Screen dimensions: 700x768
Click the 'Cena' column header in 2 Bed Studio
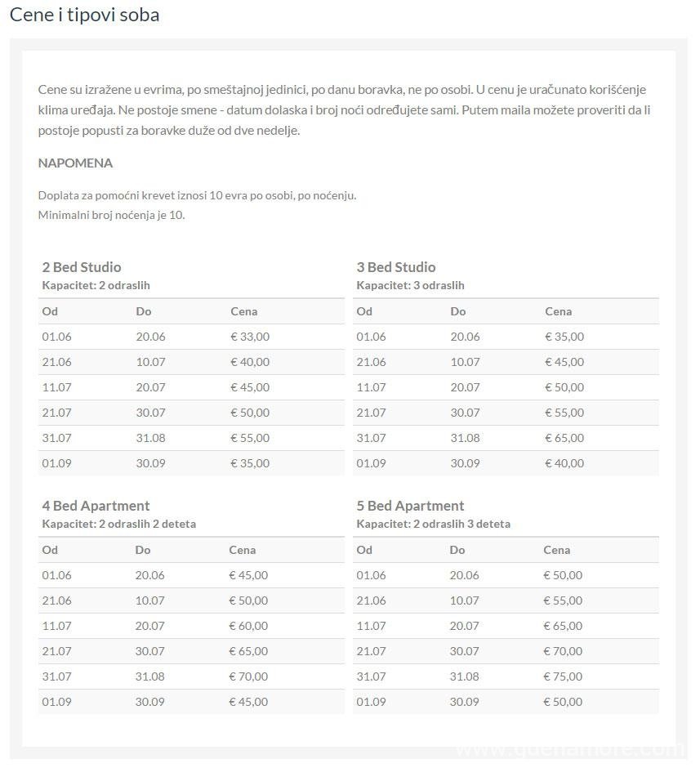pos(243,311)
